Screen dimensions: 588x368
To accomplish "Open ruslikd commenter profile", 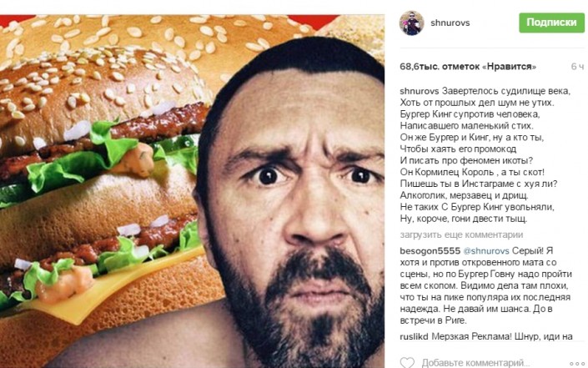I will pos(414,336).
